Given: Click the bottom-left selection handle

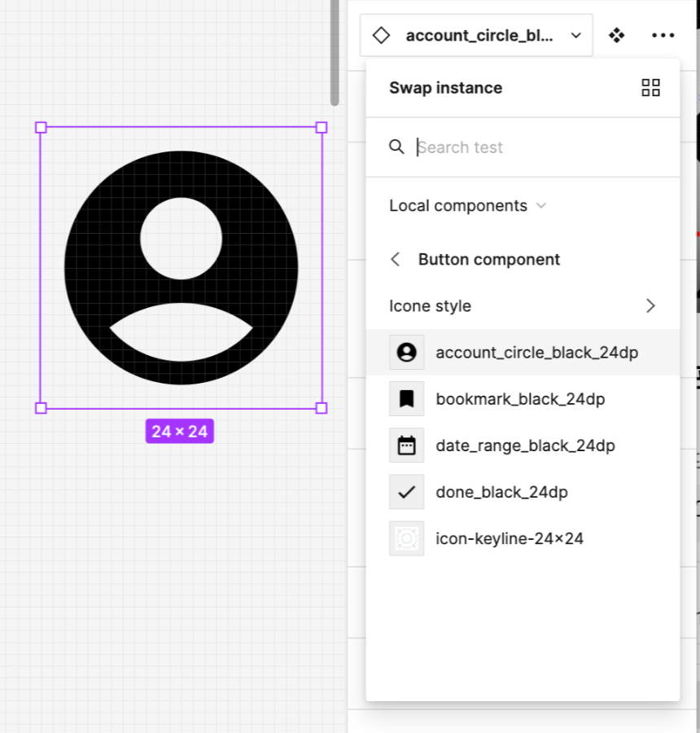Looking at the screenshot, I should point(41,408).
